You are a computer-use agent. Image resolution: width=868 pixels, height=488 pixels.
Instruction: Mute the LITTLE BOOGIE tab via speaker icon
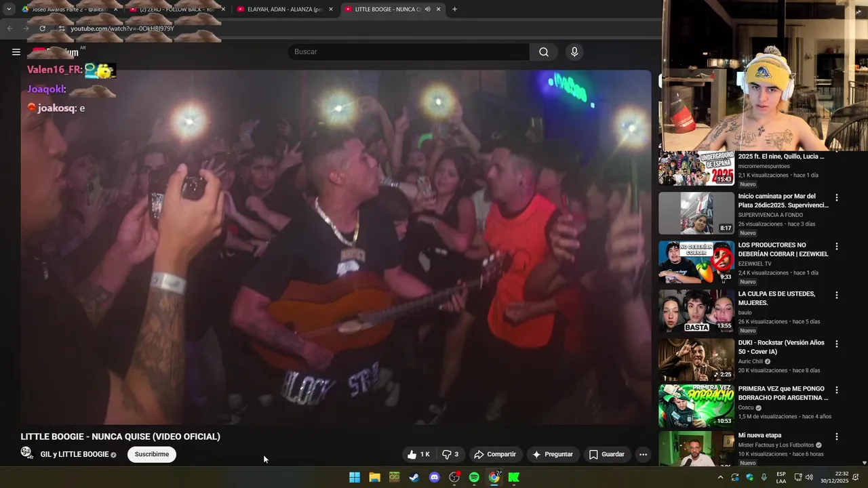pyautogui.click(x=428, y=9)
